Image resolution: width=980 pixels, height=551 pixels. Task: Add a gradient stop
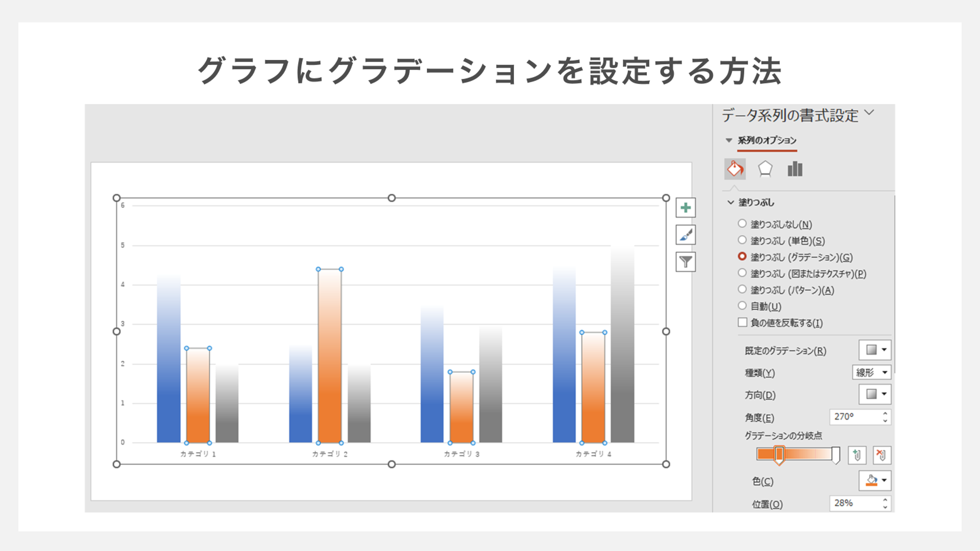[x=857, y=455]
